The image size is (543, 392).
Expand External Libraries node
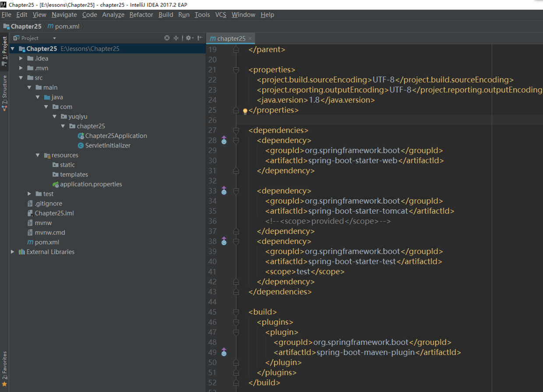[12, 252]
